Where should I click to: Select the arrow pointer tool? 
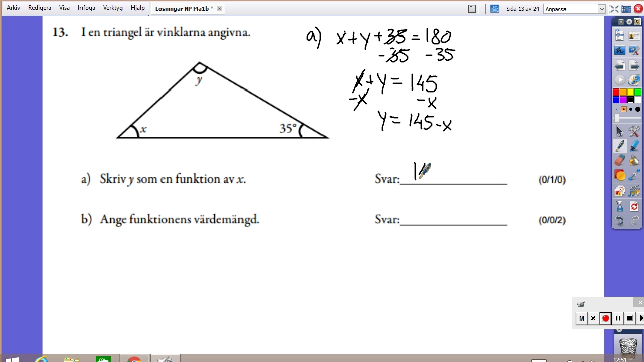(x=620, y=132)
